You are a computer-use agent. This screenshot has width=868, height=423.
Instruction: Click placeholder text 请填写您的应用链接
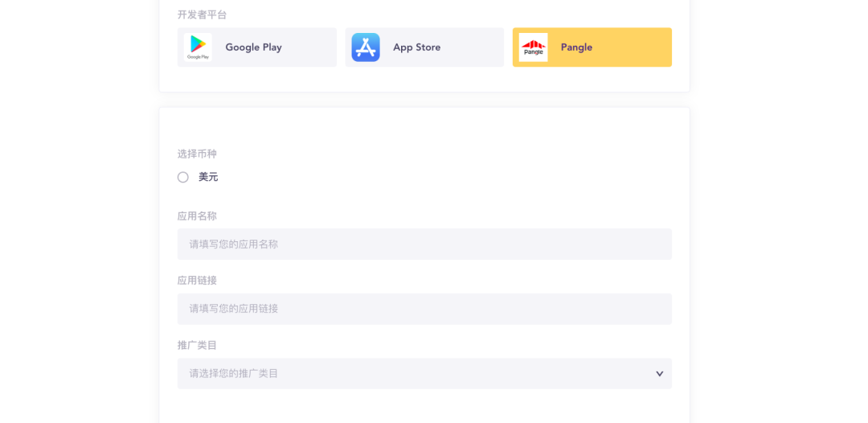pyautogui.click(x=234, y=309)
